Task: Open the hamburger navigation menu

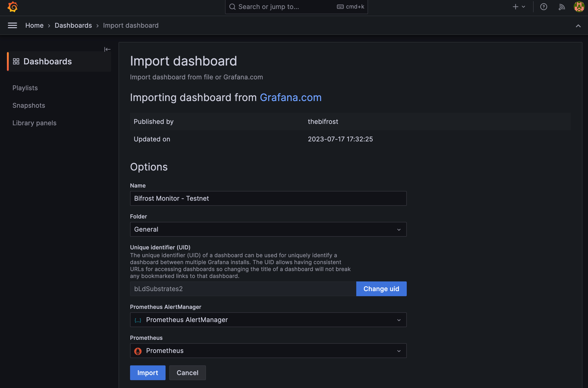Action: click(x=12, y=25)
